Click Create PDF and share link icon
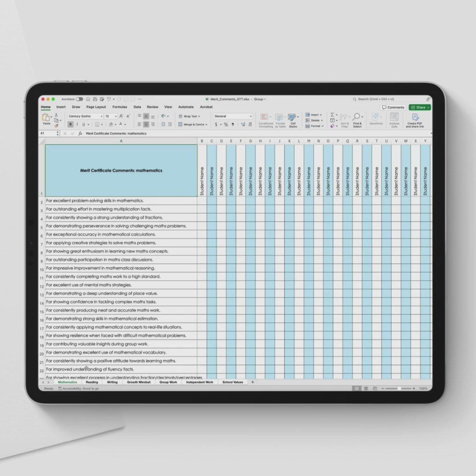The image size is (476, 476). [415, 117]
